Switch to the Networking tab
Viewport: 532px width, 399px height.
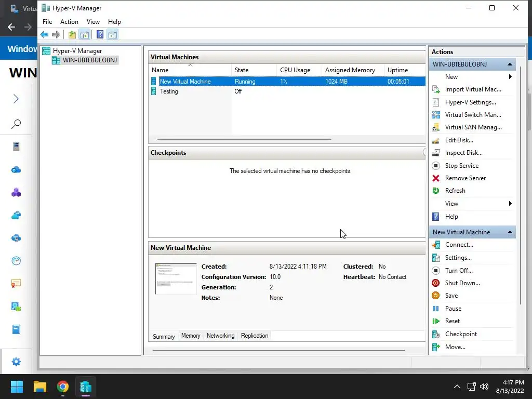220,336
